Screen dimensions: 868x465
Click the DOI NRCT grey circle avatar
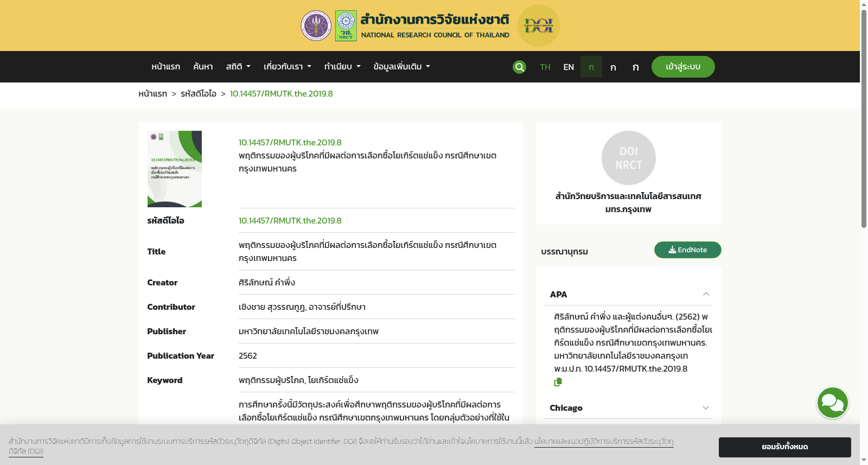click(x=629, y=158)
